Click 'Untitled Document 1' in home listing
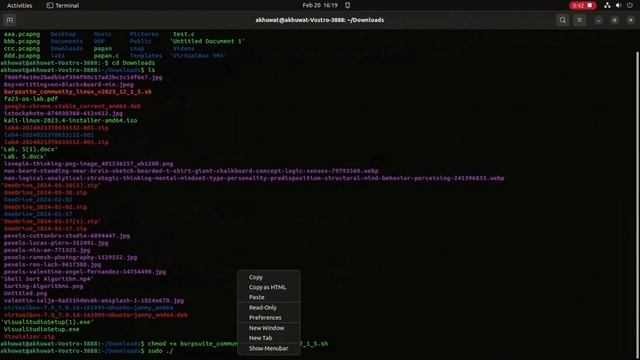 (207, 41)
